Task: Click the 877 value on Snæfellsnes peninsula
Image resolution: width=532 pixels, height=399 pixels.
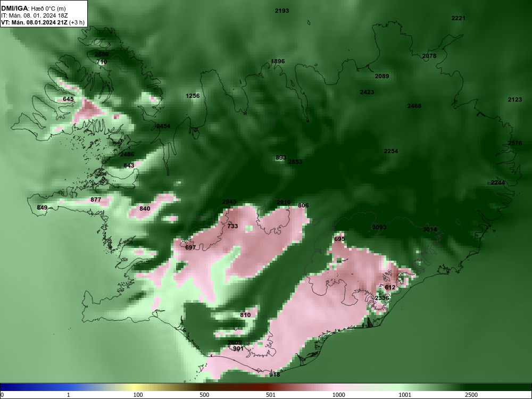Action: tap(96, 200)
